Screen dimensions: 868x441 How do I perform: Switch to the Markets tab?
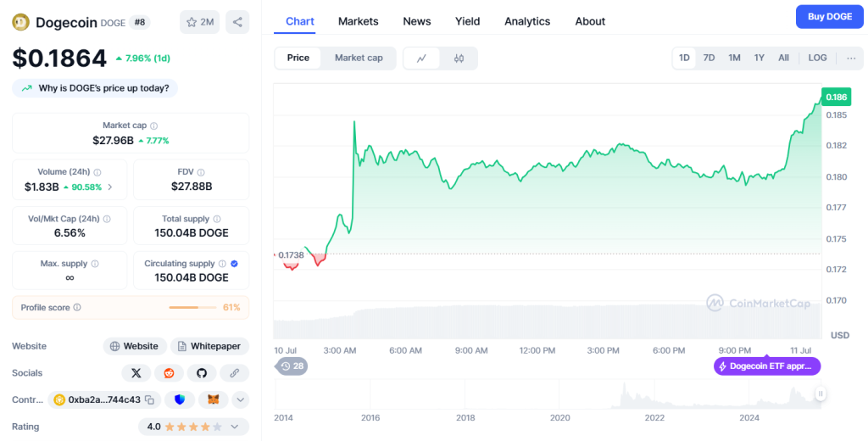(x=358, y=21)
